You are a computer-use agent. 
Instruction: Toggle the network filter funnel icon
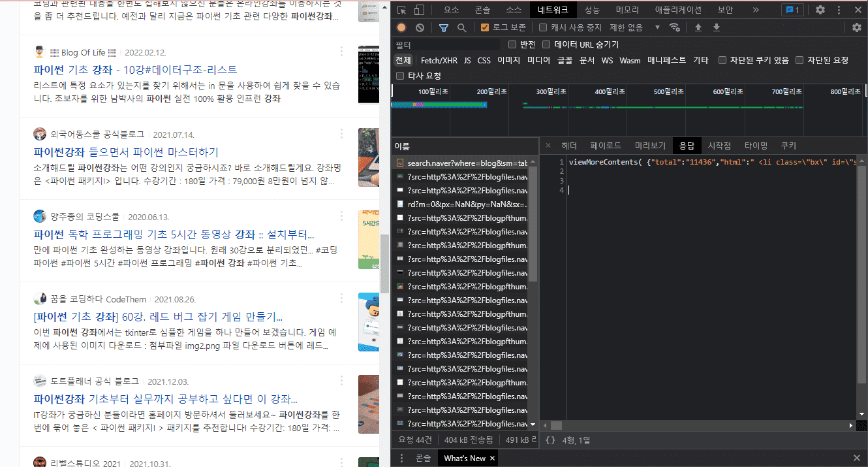point(444,27)
